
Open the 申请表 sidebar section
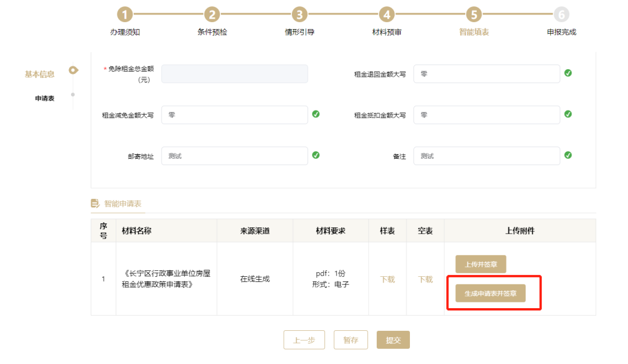45,98
